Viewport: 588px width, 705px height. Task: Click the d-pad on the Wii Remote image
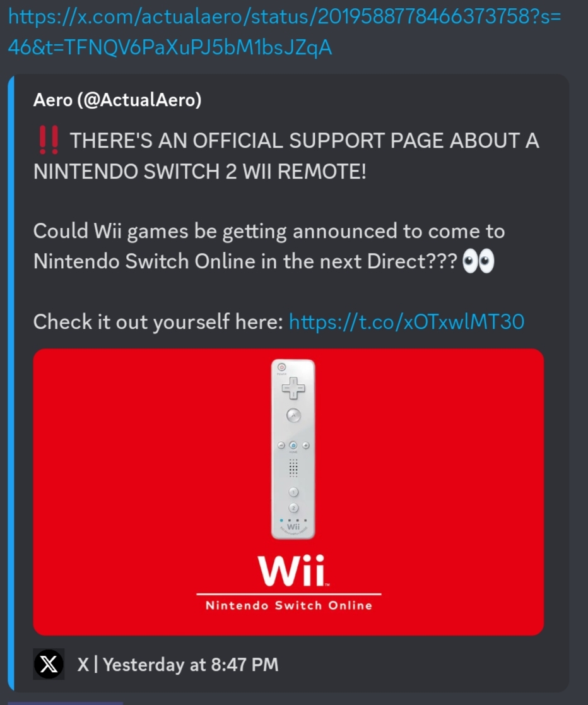coord(293,388)
